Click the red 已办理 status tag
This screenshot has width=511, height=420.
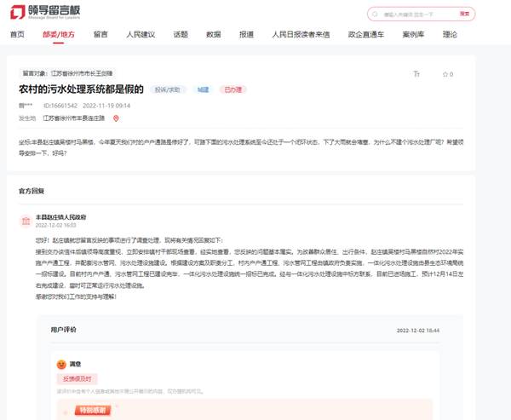click(x=233, y=89)
